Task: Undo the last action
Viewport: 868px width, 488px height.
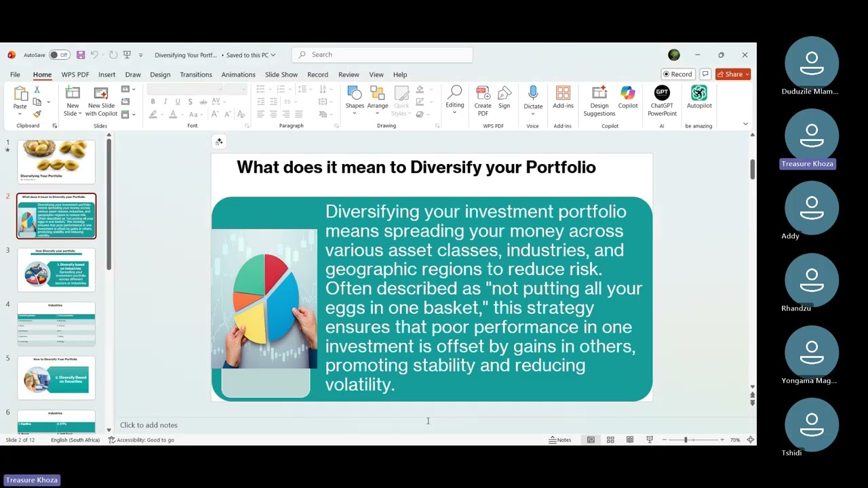Action: [94, 55]
